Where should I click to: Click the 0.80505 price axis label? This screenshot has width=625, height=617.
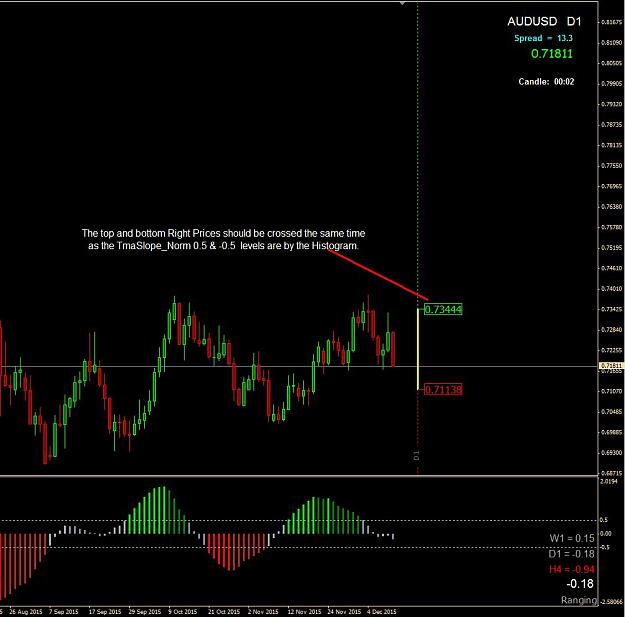pyautogui.click(x=612, y=63)
